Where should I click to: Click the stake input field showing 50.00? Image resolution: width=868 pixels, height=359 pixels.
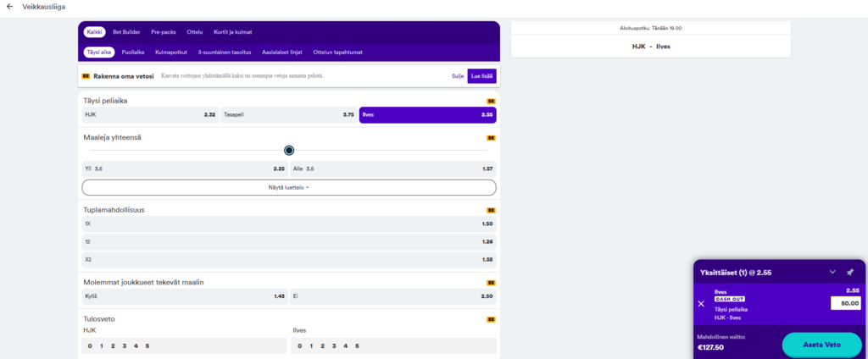844,304
